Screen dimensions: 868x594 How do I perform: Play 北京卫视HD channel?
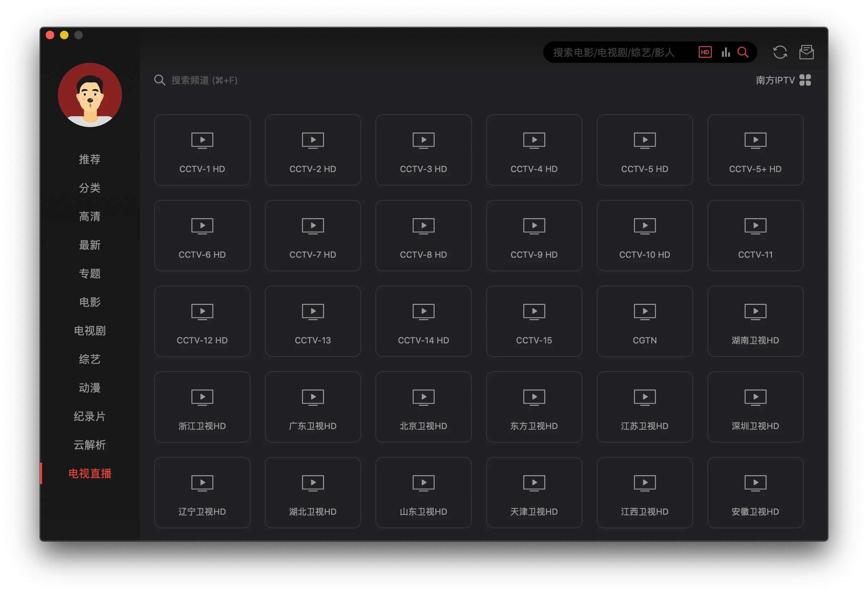click(x=423, y=407)
